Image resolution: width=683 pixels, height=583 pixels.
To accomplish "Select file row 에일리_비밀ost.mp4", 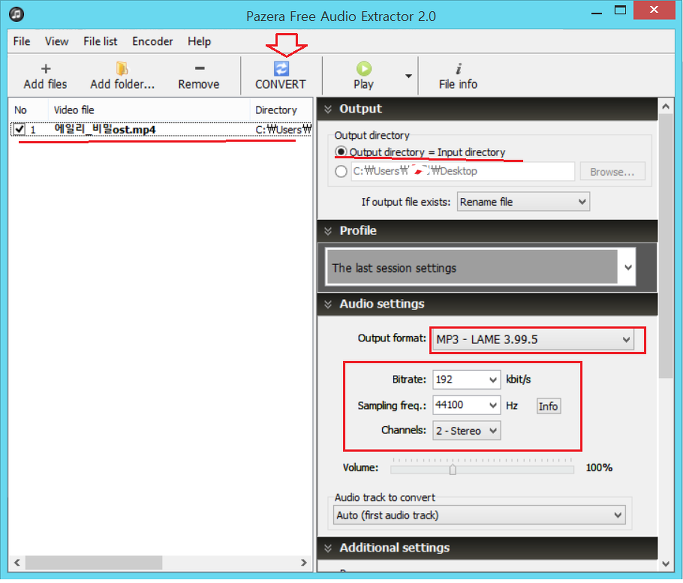I will pos(161,129).
